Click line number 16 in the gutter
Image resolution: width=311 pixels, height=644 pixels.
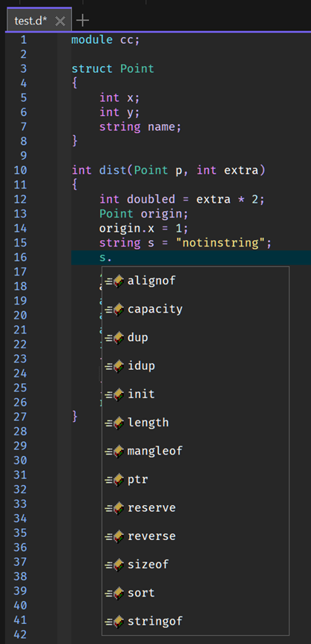(x=20, y=257)
